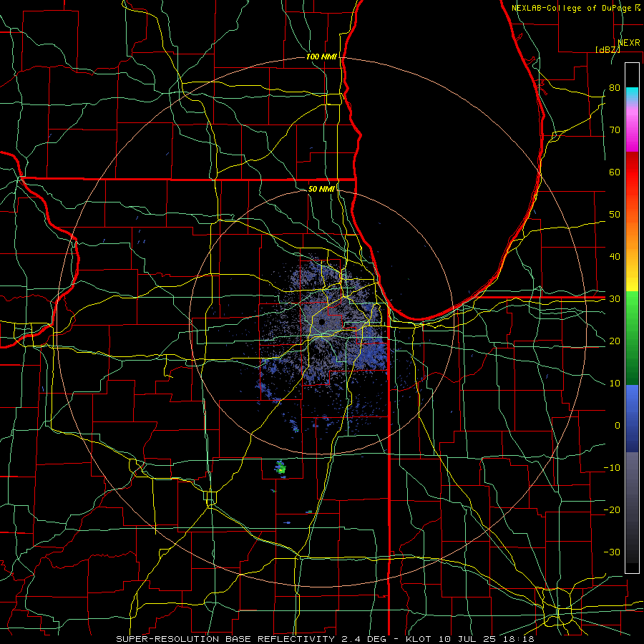Click the 60 value on the dBZ scale
This screenshot has height=644, width=644.
[615, 172]
